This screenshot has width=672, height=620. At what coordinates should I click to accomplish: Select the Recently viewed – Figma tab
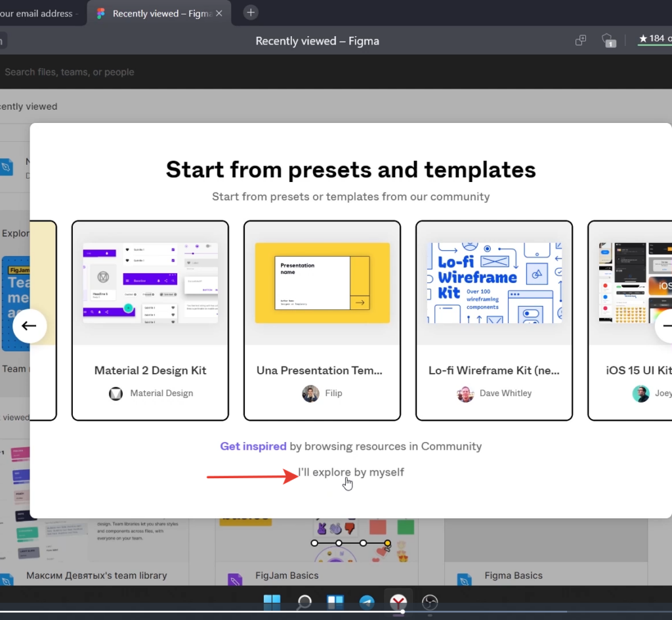pyautogui.click(x=159, y=13)
